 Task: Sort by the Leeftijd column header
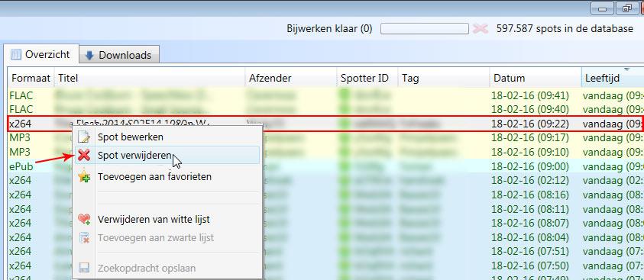coord(613,78)
